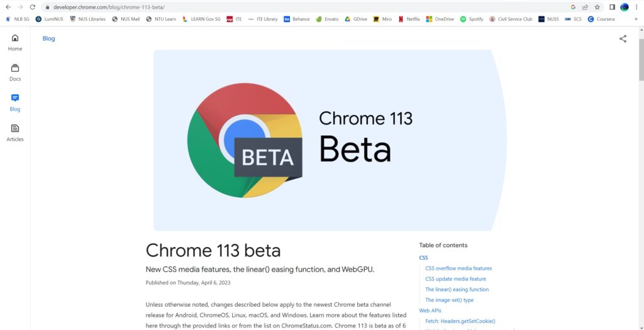Expand the hidden bookmarks overflow chevron
The image size is (644, 330).
coord(635,19)
